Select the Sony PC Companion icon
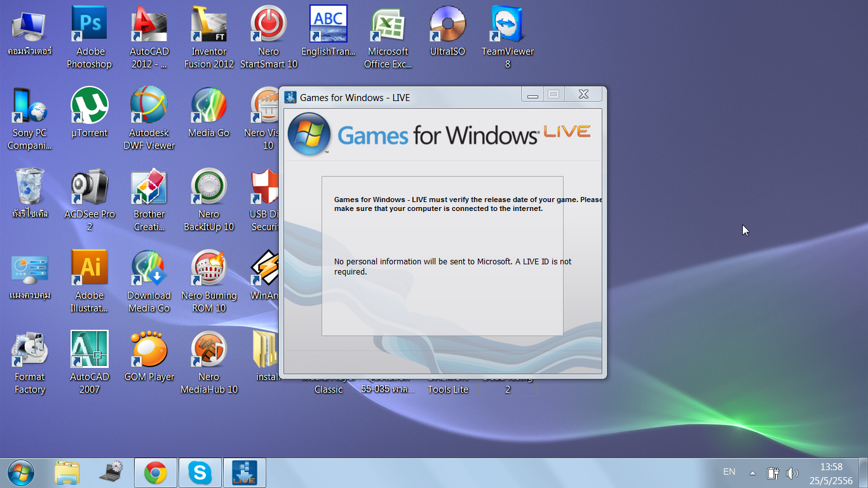This screenshot has width=868, height=488. (30, 119)
